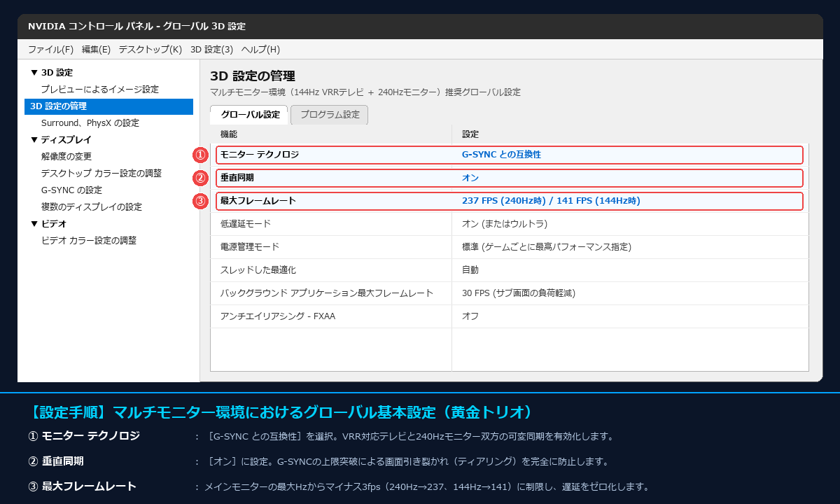This screenshot has height=504, width=840.
Task: Open G-SYNC の設定 in the sidebar
Action: coord(72,190)
